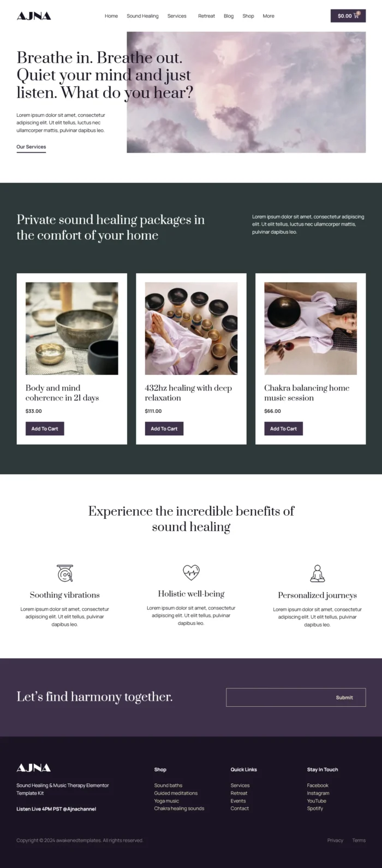This screenshot has width=382, height=868.
Task: Open the Sound Healing nav item
Action: click(142, 16)
